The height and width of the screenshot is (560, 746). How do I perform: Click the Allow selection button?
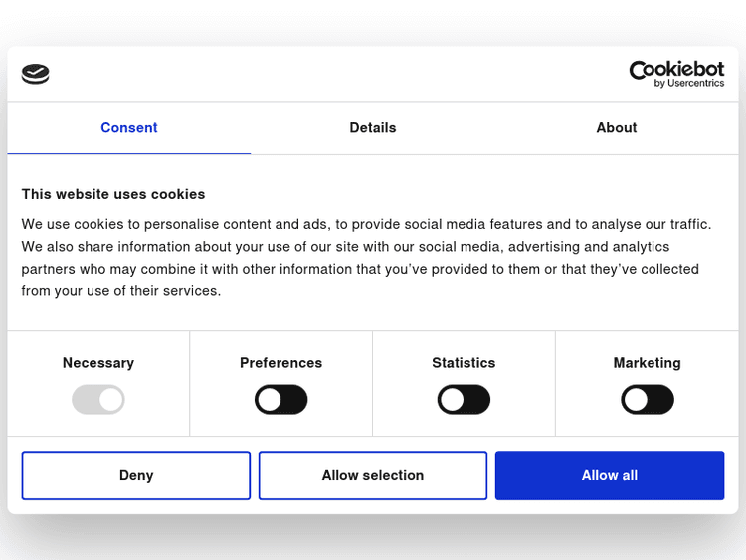373,475
